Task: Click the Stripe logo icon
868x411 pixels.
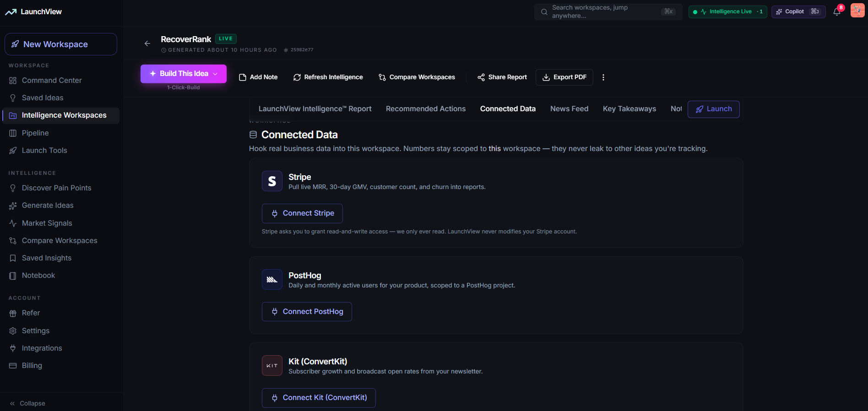Action: click(272, 181)
